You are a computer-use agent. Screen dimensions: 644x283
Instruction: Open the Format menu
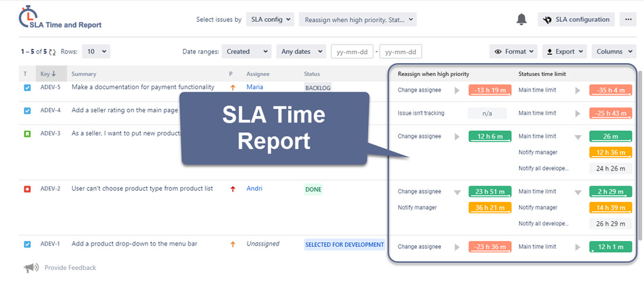pos(513,52)
